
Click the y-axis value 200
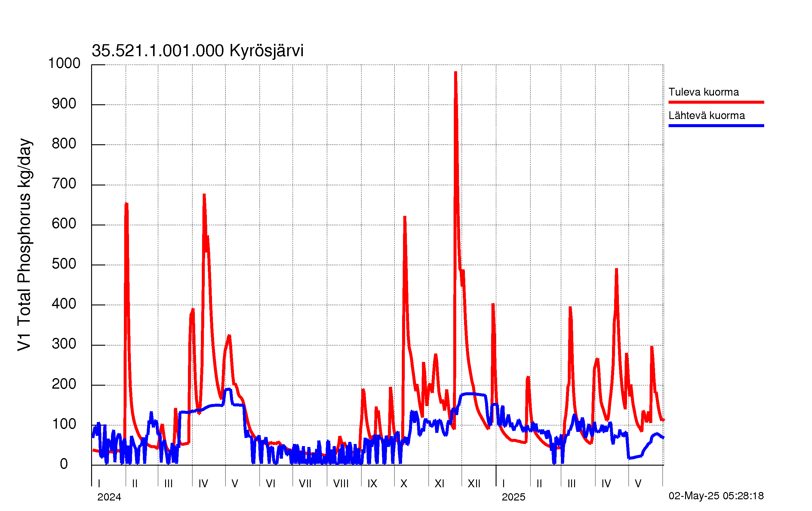click(x=64, y=384)
